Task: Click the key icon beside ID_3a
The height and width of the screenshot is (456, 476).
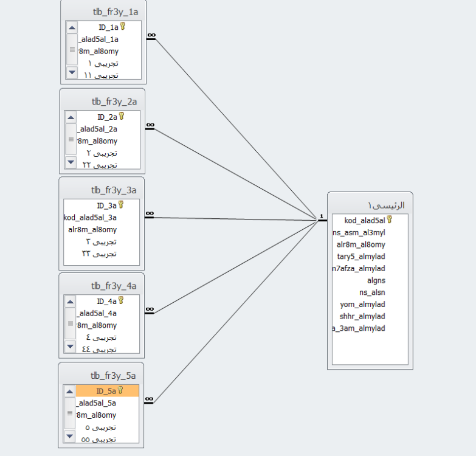Action: tap(121, 205)
